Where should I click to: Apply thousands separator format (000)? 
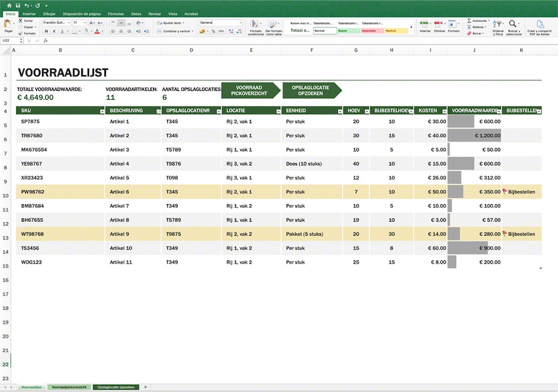(x=221, y=31)
